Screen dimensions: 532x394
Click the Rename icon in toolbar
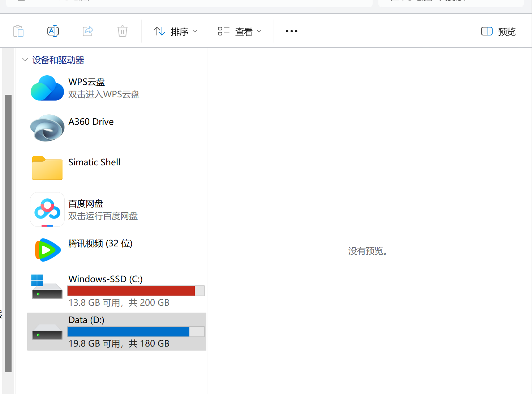53,31
